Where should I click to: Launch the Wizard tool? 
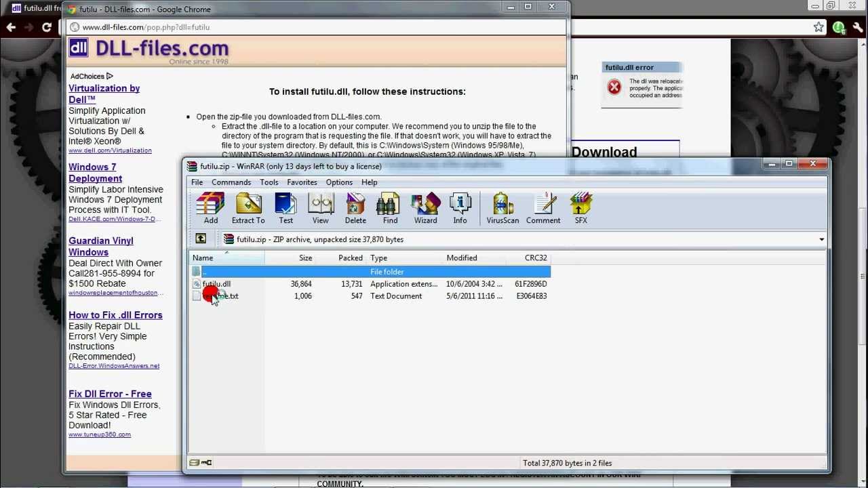point(425,208)
